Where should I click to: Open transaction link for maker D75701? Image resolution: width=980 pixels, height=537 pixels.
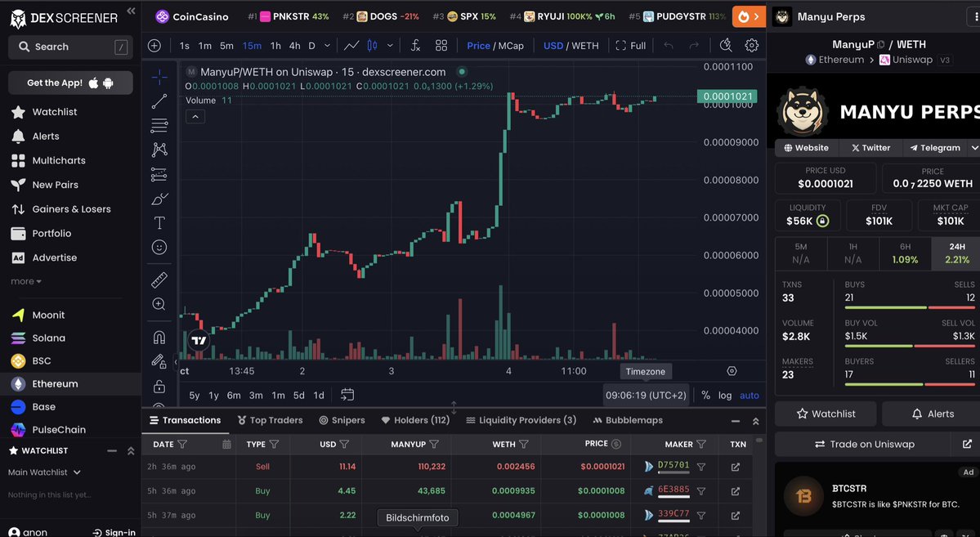point(736,467)
